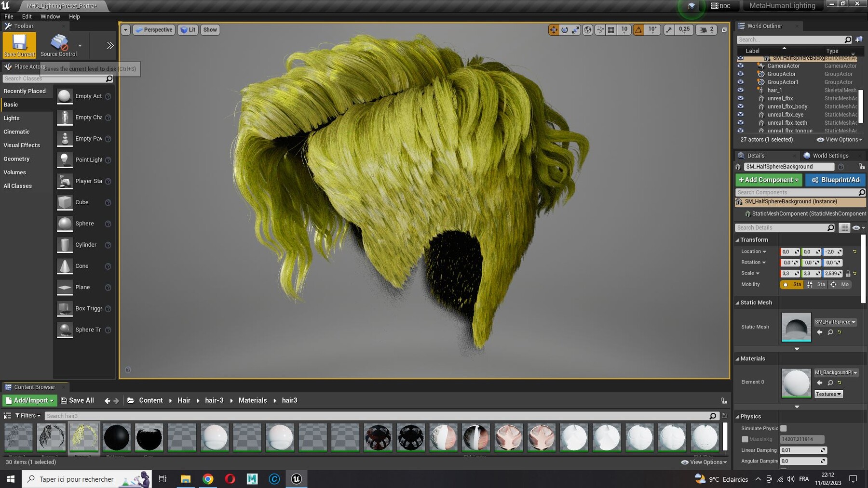The height and width of the screenshot is (488, 868).
Task: Open viewport options arrow dropdown
Action: point(125,30)
